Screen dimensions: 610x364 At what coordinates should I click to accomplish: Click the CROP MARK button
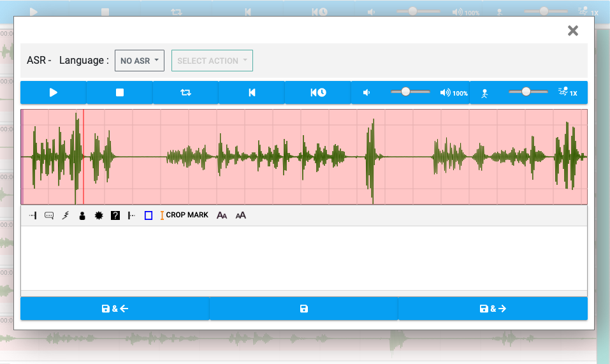point(184,215)
